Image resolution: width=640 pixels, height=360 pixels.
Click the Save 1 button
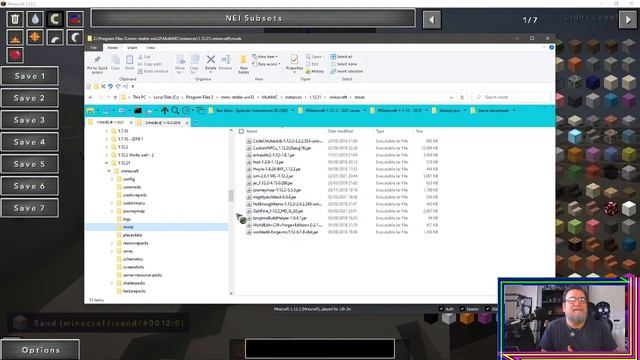coord(30,76)
